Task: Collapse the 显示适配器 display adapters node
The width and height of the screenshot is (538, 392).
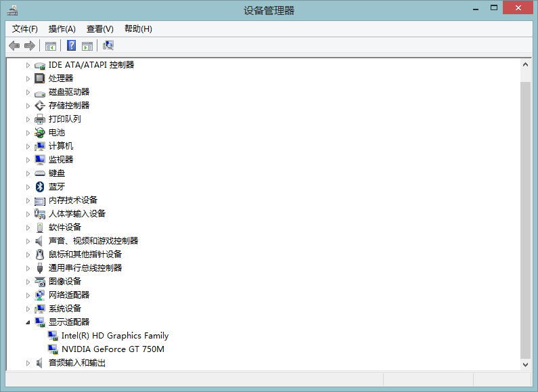Action: [x=28, y=322]
